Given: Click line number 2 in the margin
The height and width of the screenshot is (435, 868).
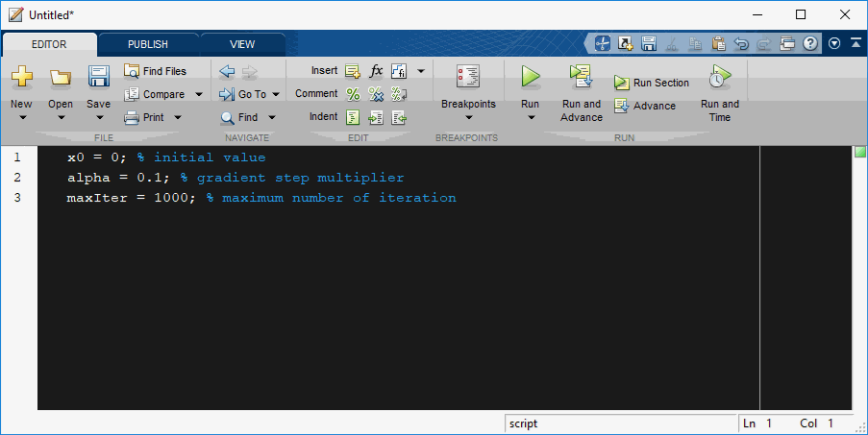Looking at the screenshot, I should 17,178.
